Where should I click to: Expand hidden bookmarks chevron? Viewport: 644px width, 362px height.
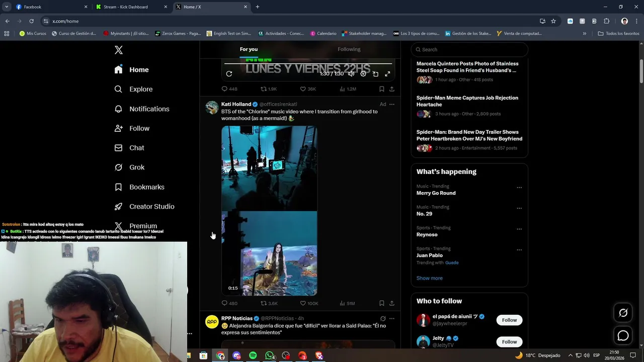point(585,34)
